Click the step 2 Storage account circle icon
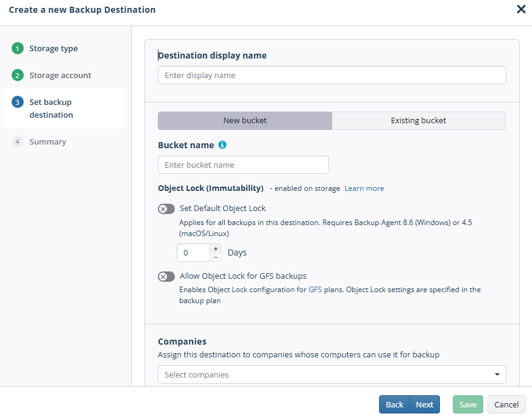 point(18,75)
